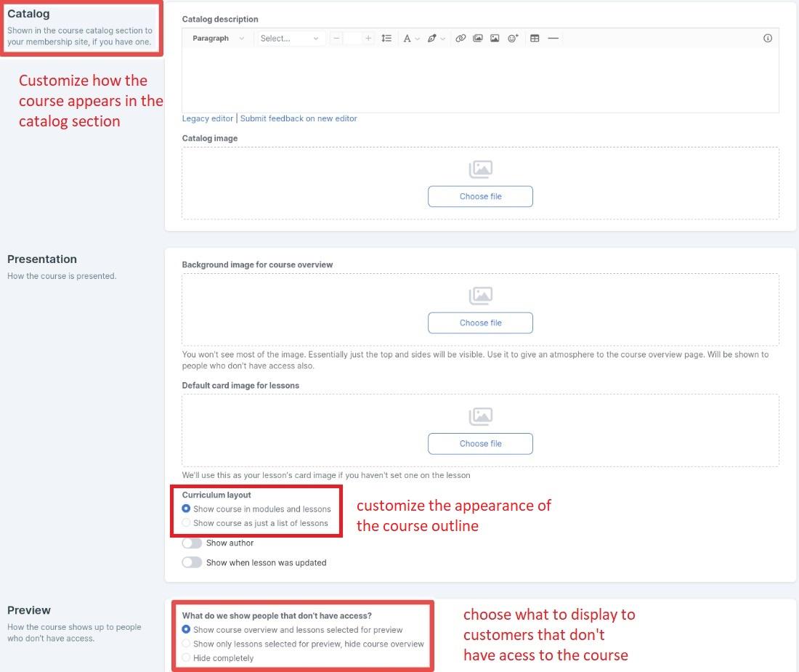Image resolution: width=799 pixels, height=672 pixels.
Task: Insert a horizontal line in editor
Action: (553, 39)
